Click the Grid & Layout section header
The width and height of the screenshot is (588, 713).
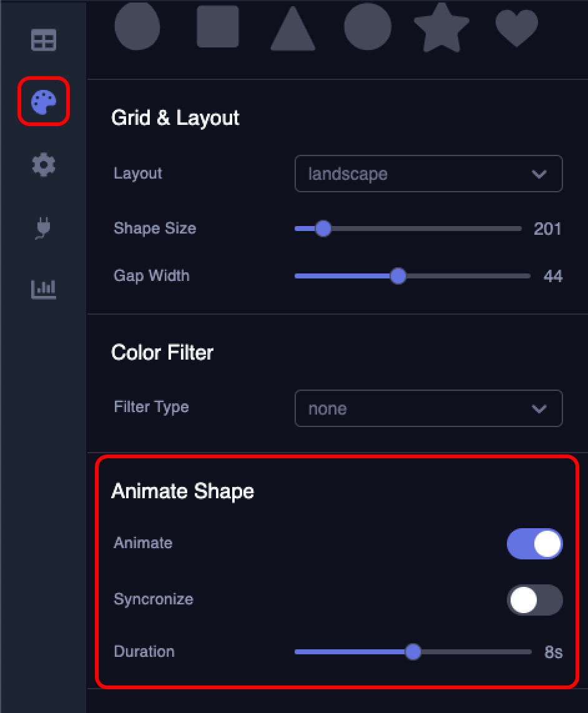pos(175,118)
